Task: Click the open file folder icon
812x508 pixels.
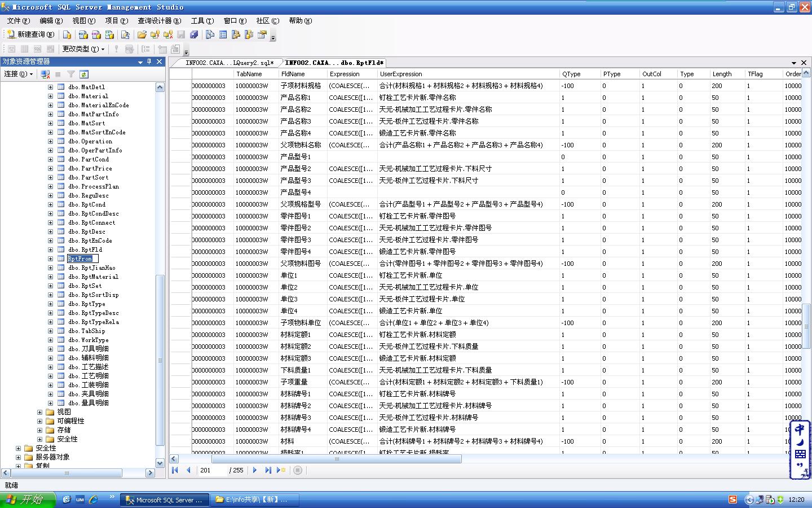Action: [x=142, y=34]
